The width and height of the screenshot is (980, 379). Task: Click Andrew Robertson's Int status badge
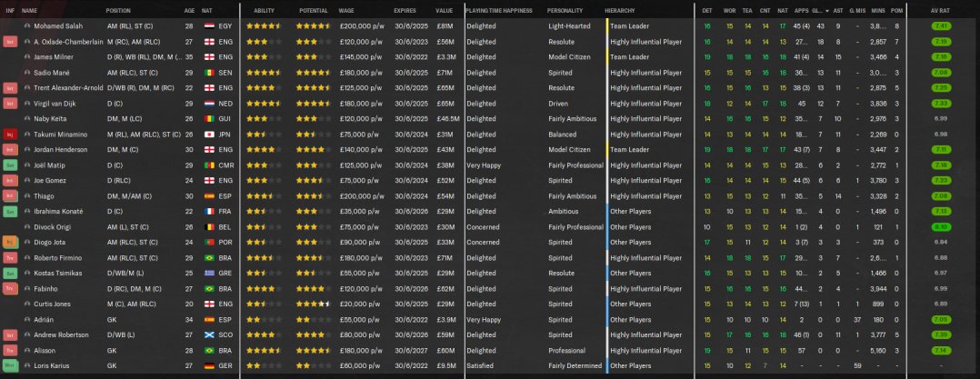click(x=9, y=335)
